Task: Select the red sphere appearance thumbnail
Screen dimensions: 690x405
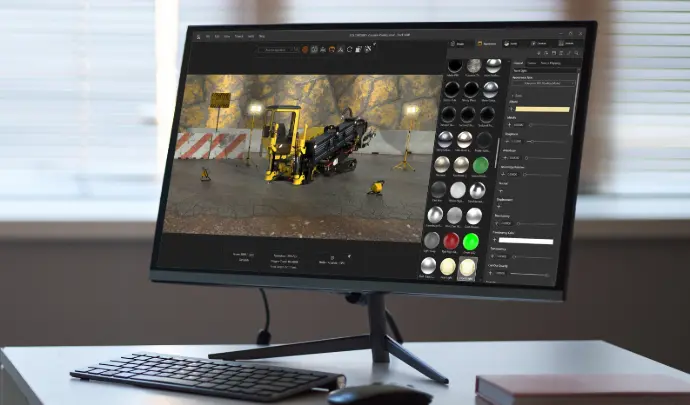Action: click(x=451, y=241)
